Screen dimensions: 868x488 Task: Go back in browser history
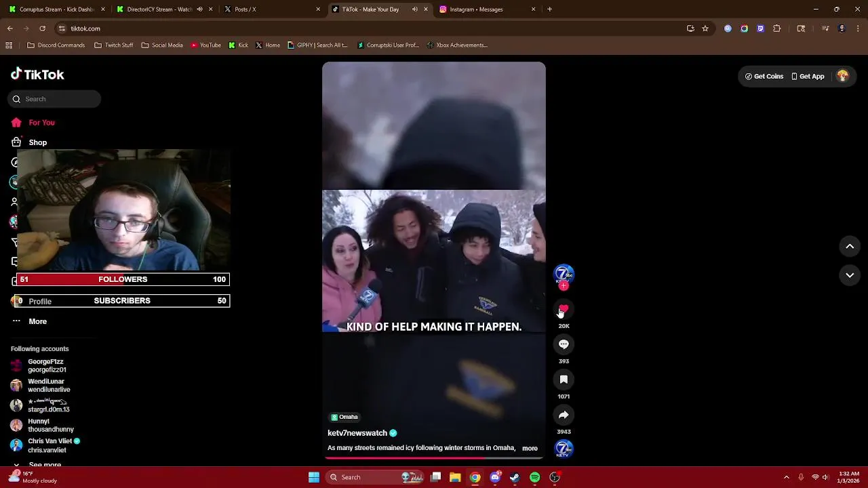[x=9, y=28]
